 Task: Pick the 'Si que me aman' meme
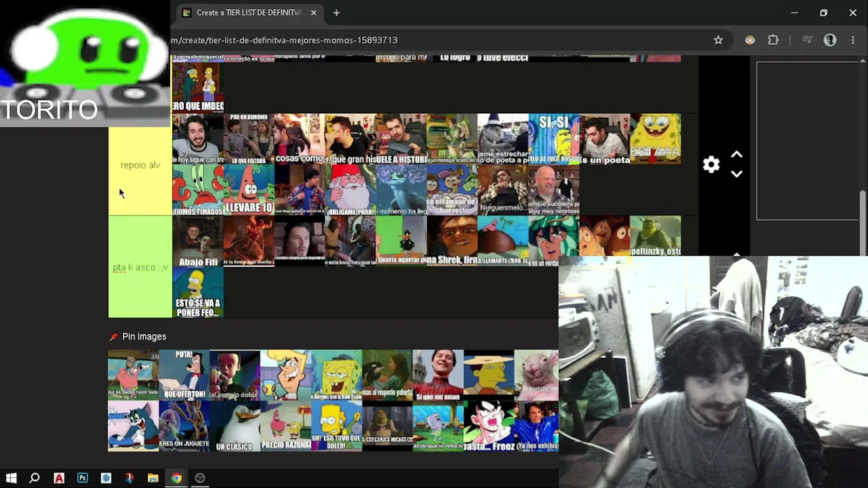click(438, 375)
